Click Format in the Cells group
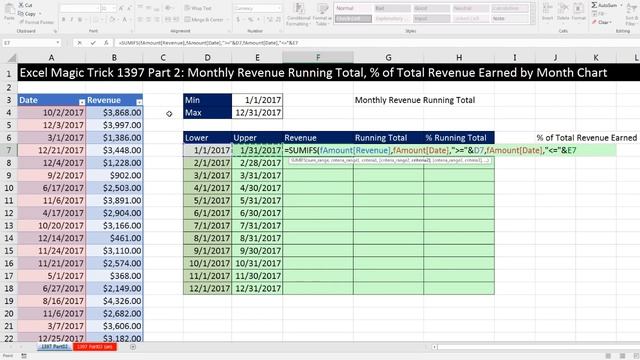 pyautogui.click(x=578, y=12)
